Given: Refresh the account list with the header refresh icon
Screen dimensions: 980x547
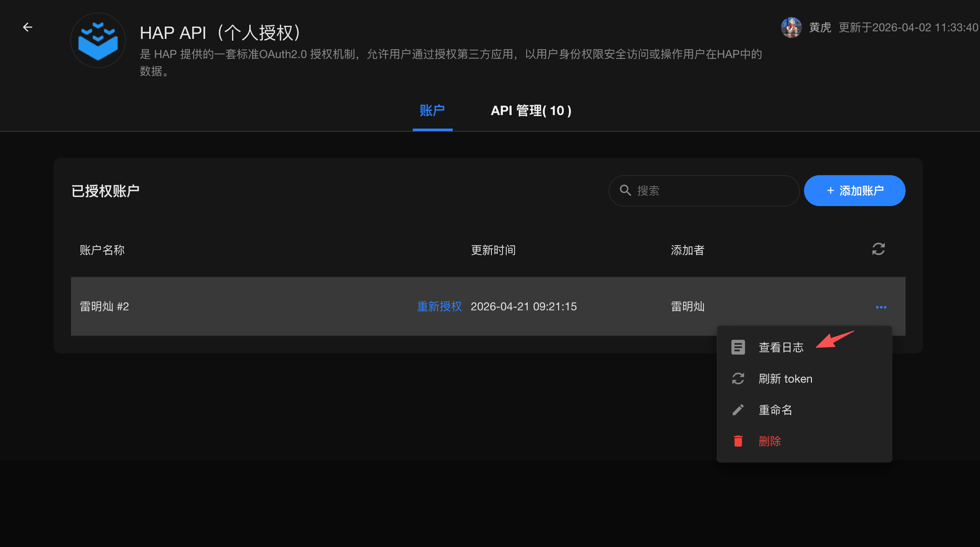Looking at the screenshot, I should point(878,249).
